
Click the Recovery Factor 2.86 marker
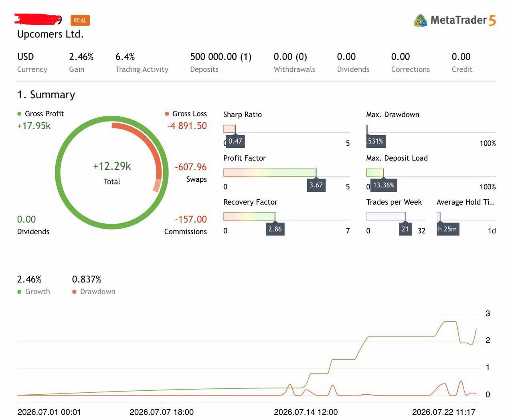(275, 229)
